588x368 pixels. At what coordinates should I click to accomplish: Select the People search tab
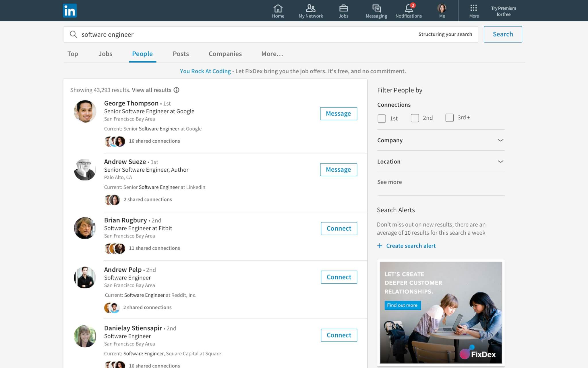pyautogui.click(x=142, y=54)
